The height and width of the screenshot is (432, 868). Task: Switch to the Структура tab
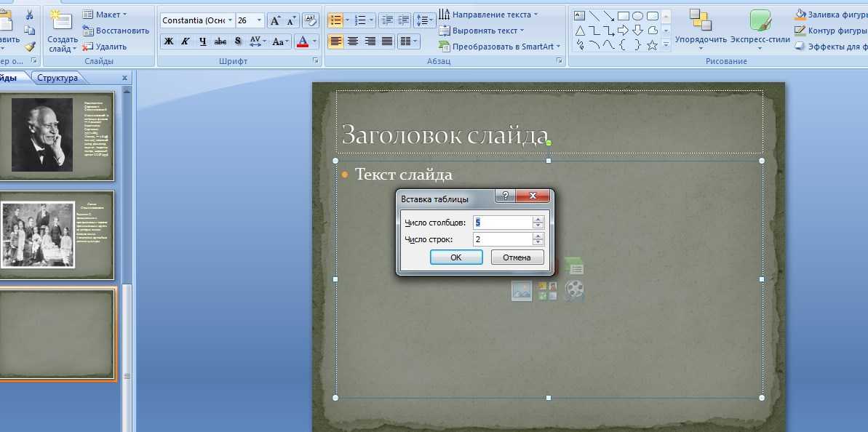point(57,78)
